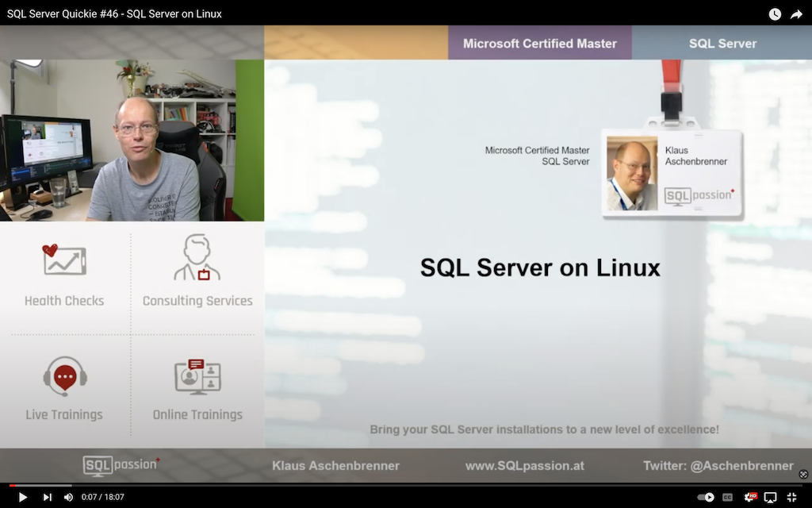Viewport: 812px width, 508px height.
Task: Click the 'Twitter: @Aschenbrenner' text
Action: pyautogui.click(x=718, y=465)
